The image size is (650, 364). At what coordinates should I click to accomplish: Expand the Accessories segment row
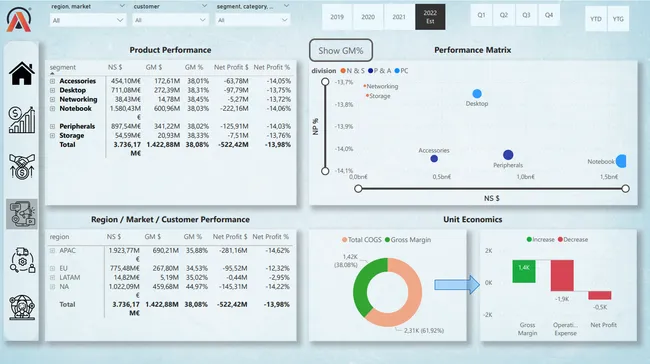53,81
